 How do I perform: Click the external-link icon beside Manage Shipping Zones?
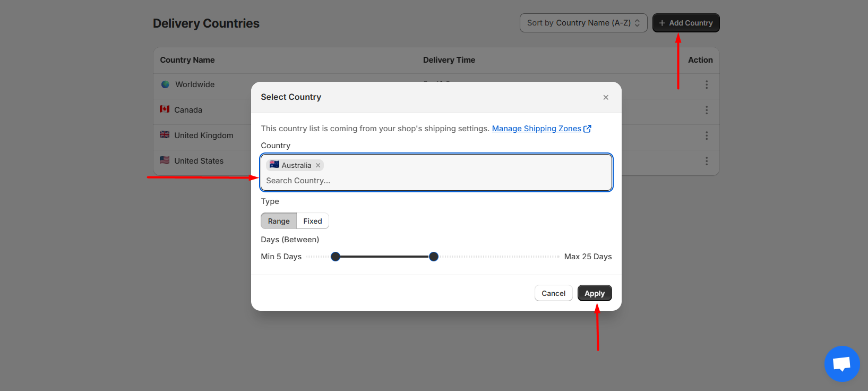click(588, 128)
